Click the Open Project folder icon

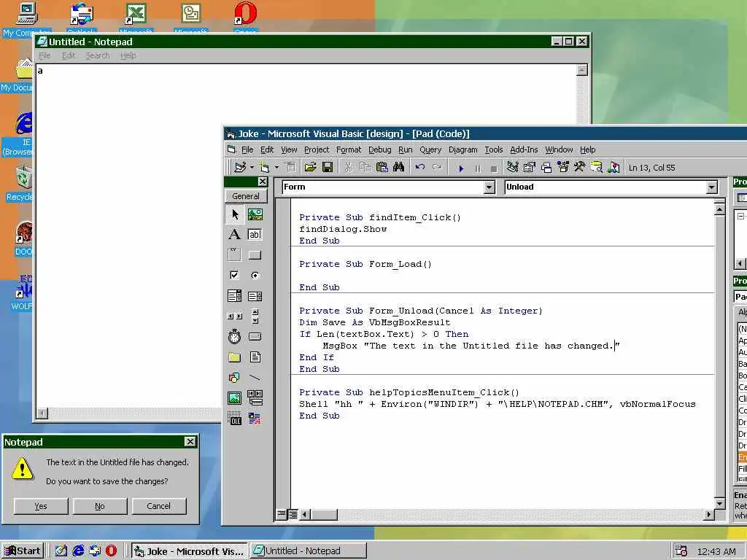click(310, 167)
